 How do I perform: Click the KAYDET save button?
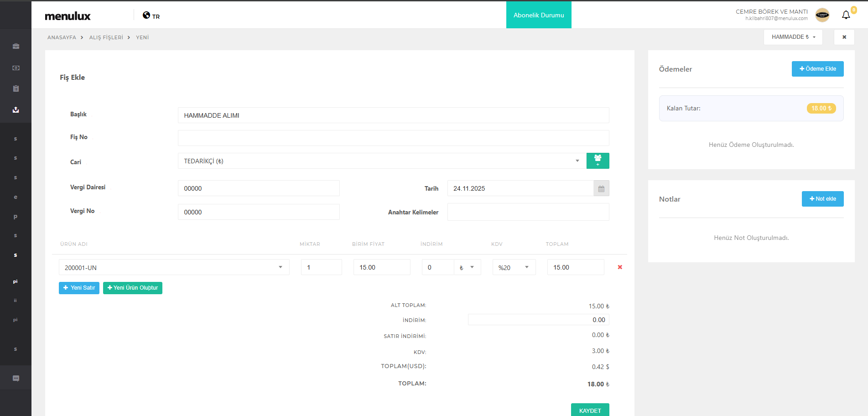pyautogui.click(x=590, y=410)
